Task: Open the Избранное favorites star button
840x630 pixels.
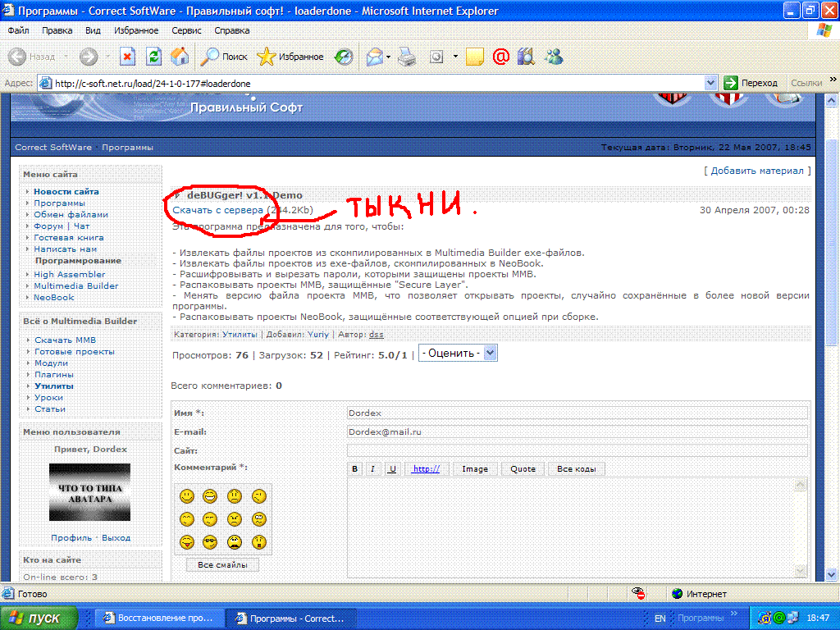Action: click(290, 57)
